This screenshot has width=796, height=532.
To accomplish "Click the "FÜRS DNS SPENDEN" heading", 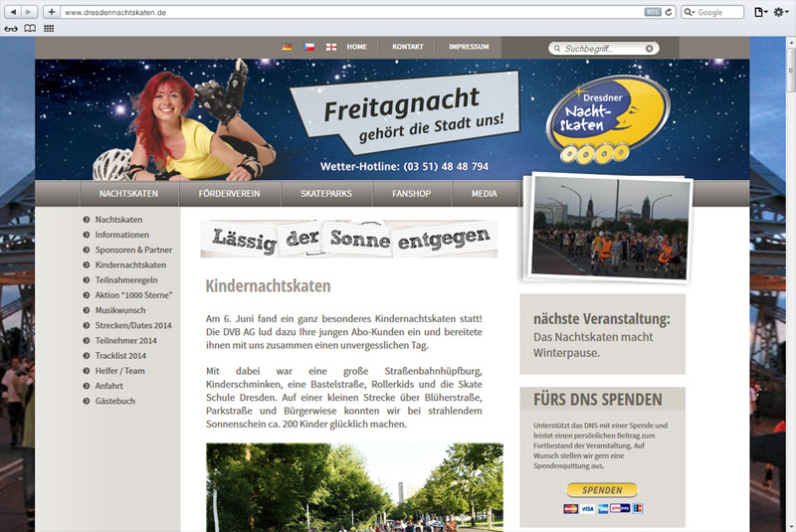I will [598, 400].
